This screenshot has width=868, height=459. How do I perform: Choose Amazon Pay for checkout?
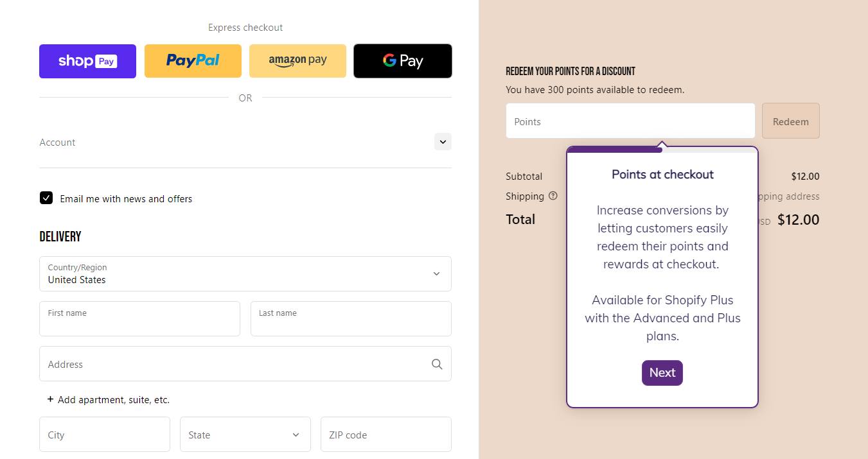[x=297, y=60]
